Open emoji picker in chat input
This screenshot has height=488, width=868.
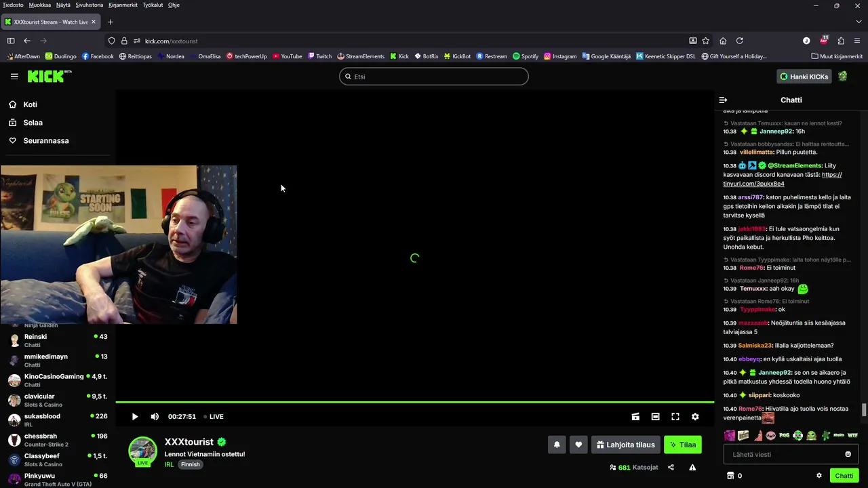coord(848,454)
